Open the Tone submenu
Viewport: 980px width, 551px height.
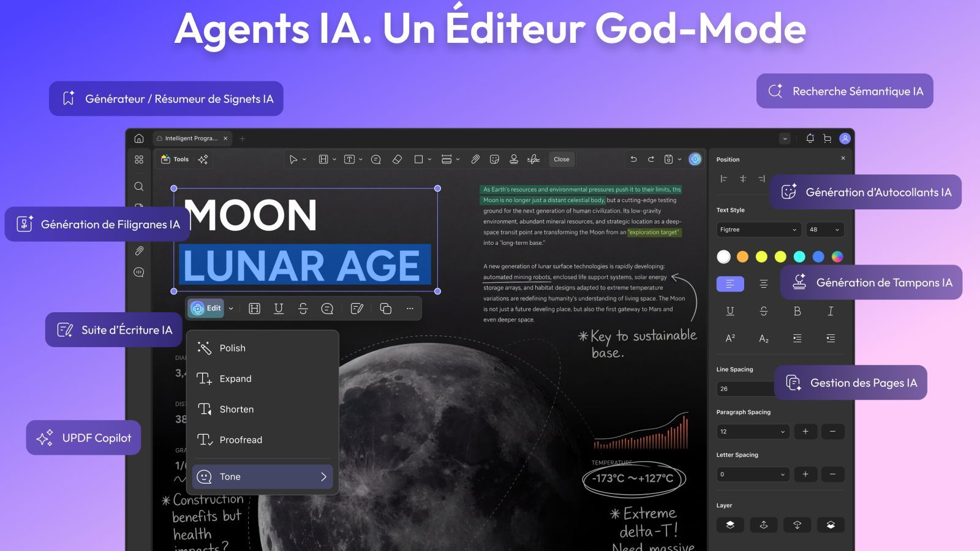[262, 476]
